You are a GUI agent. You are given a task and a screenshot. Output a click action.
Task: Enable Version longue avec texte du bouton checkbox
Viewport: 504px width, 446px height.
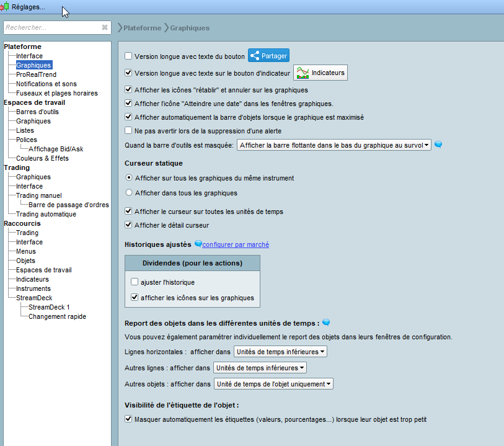tap(128, 56)
